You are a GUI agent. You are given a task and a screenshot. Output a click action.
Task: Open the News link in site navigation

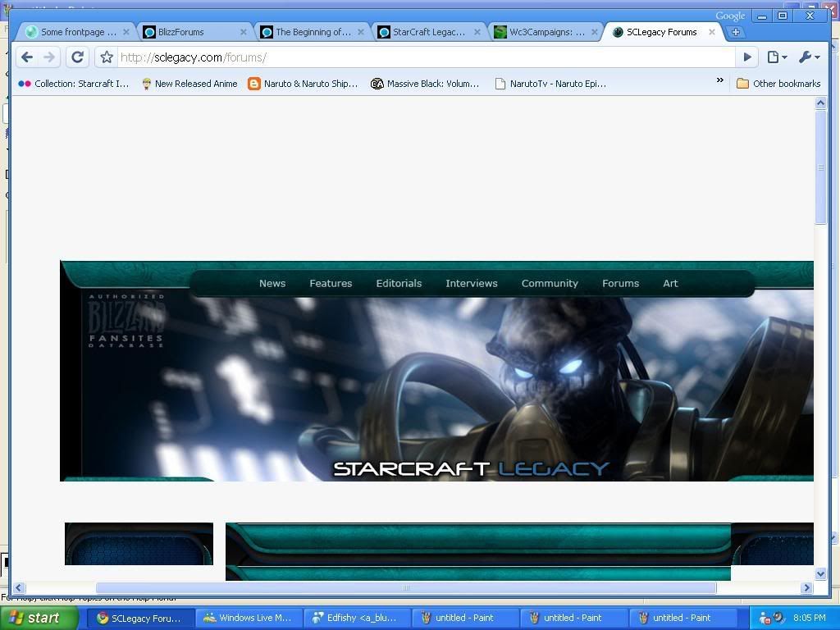pos(272,283)
